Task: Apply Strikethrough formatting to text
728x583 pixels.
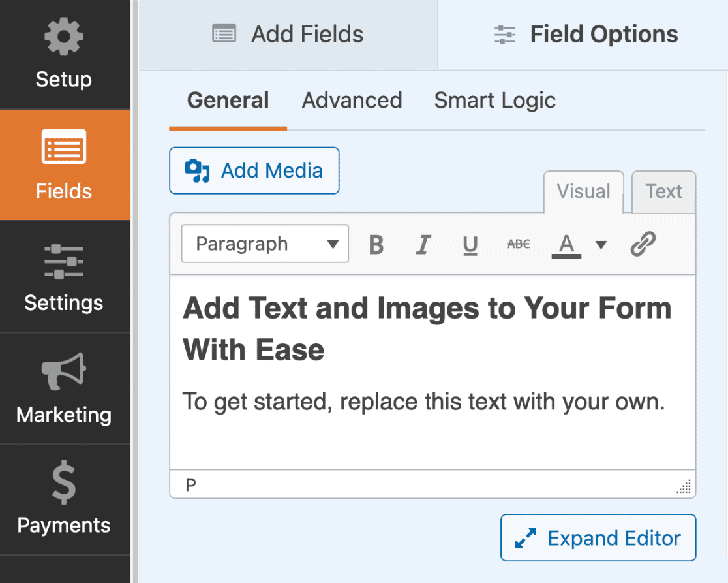Action: point(519,245)
